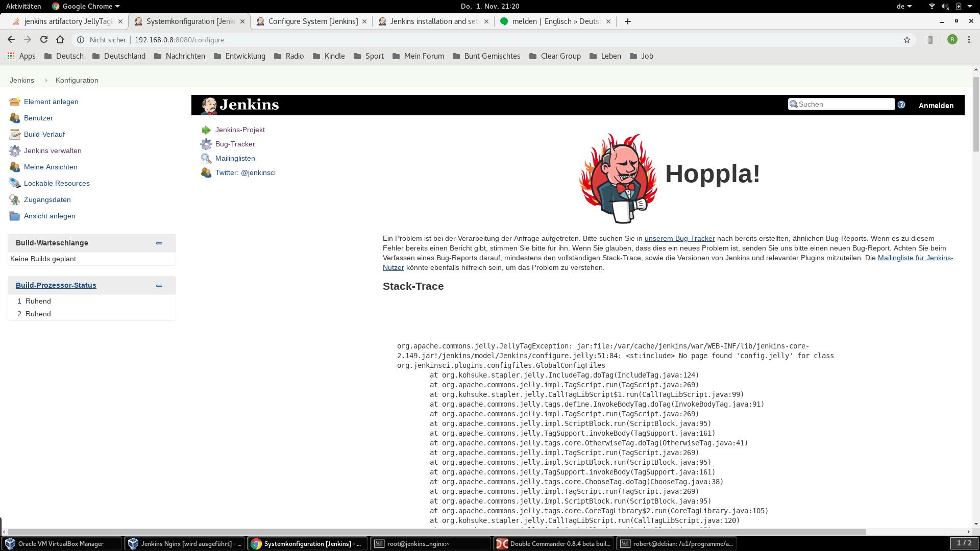Open the Entwicklung bookmarks folder

[240, 56]
